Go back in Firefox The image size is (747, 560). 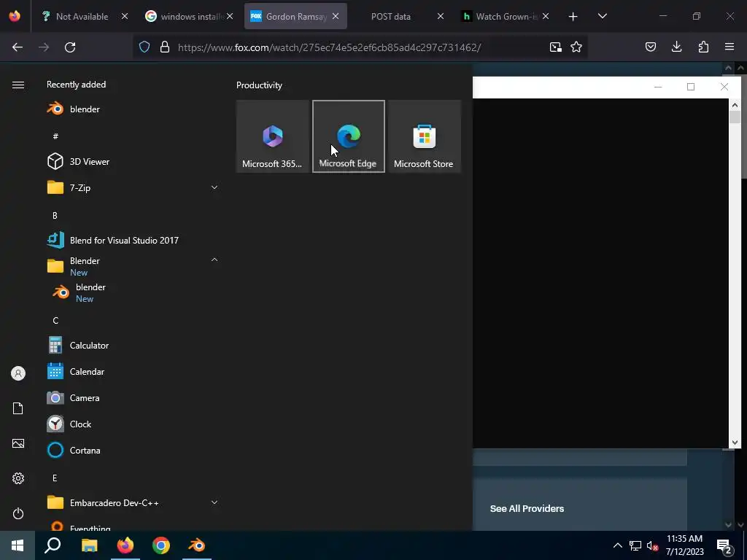[18, 47]
